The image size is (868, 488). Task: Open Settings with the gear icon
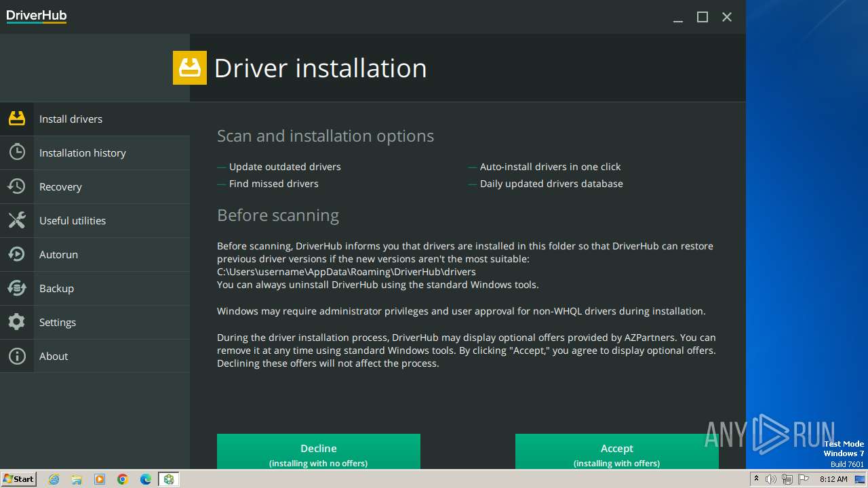pos(17,322)
